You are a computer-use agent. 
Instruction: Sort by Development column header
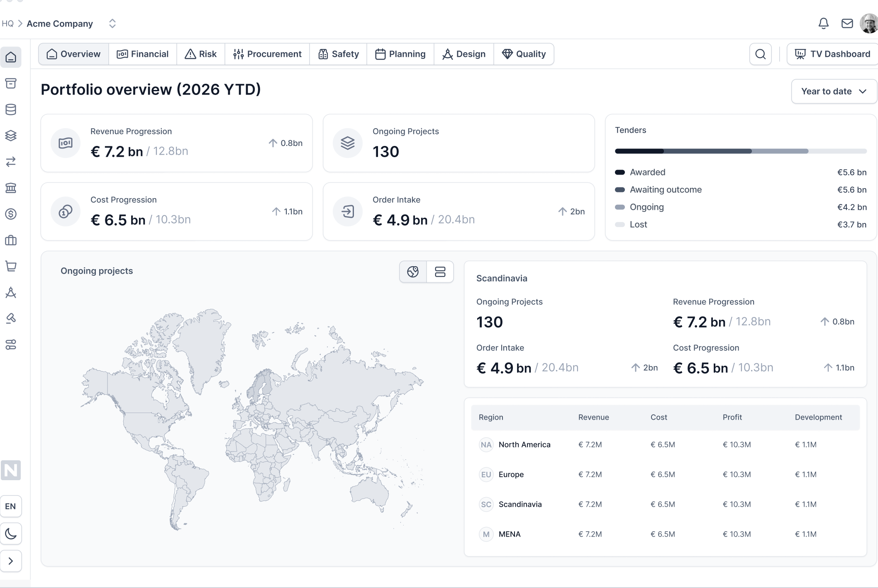click(x=819, y=417)
